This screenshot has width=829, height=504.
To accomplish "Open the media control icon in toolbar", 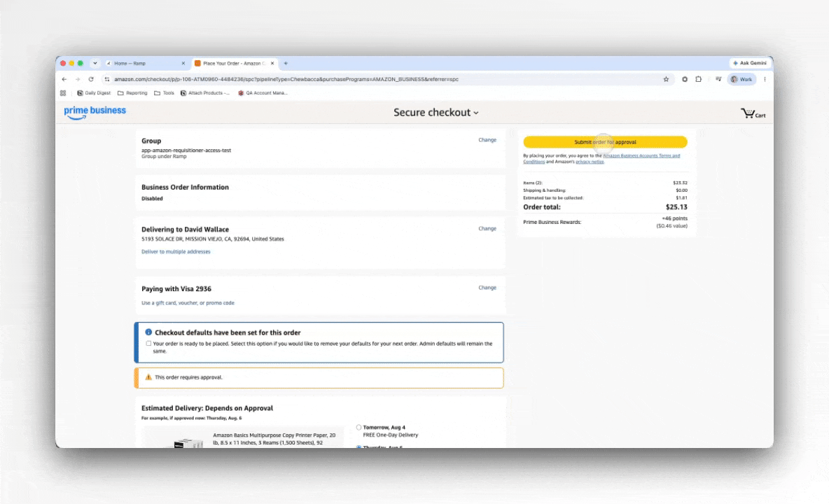I will pyautogui.click(x=718, y=79).
